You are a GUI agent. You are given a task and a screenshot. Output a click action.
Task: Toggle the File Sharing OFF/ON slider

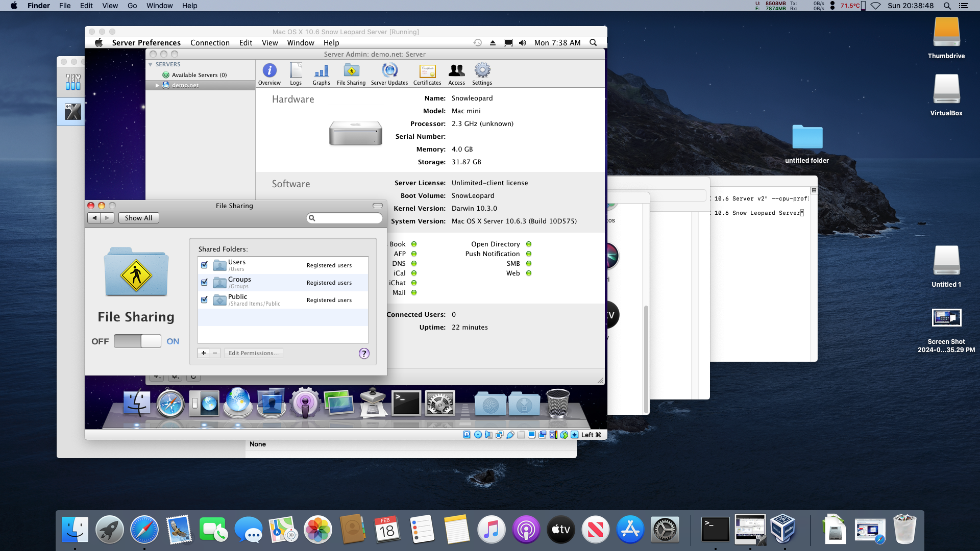(x=137, y=341)
